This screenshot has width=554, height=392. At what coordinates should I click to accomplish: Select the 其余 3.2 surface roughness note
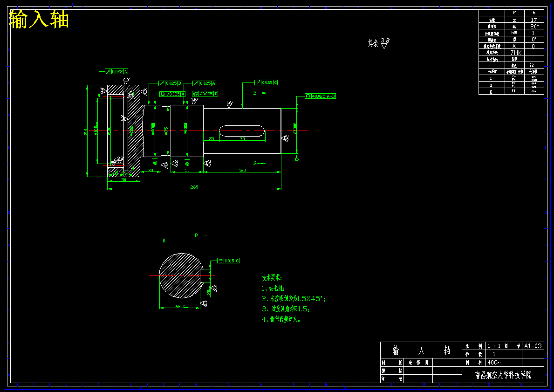(378, 43)
